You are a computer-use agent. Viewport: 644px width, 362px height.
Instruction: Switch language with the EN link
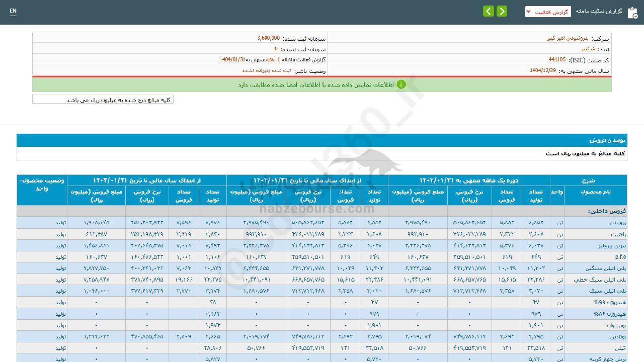tap(13, 11)
